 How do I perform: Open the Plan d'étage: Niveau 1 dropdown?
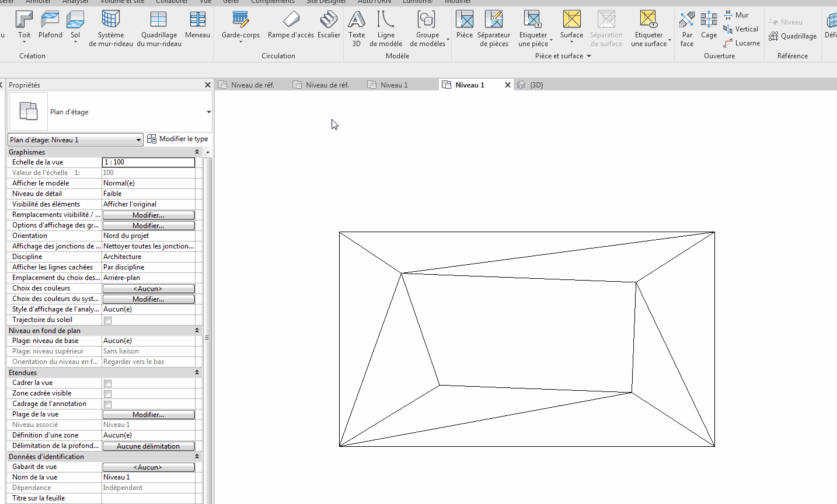point(75,140)
